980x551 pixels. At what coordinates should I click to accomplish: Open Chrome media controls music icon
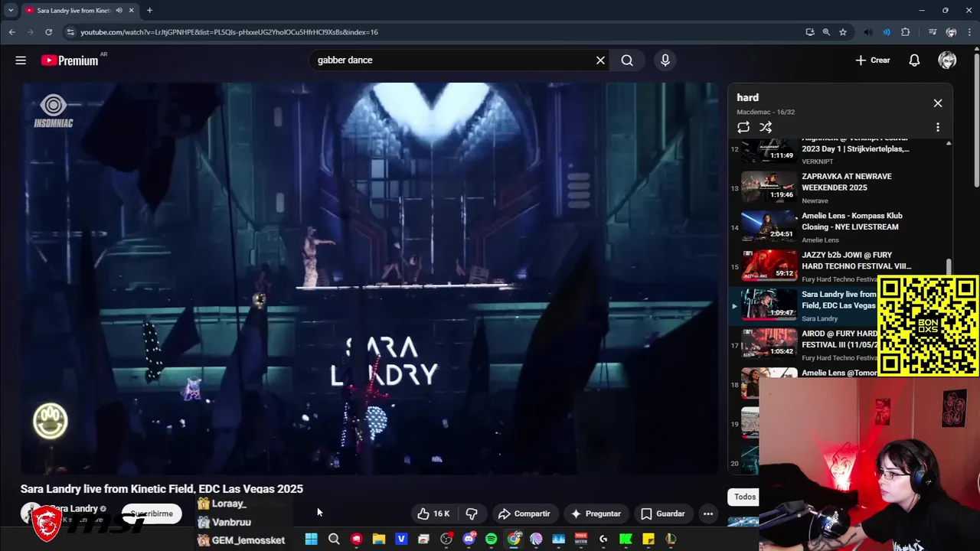pos(933,32)
